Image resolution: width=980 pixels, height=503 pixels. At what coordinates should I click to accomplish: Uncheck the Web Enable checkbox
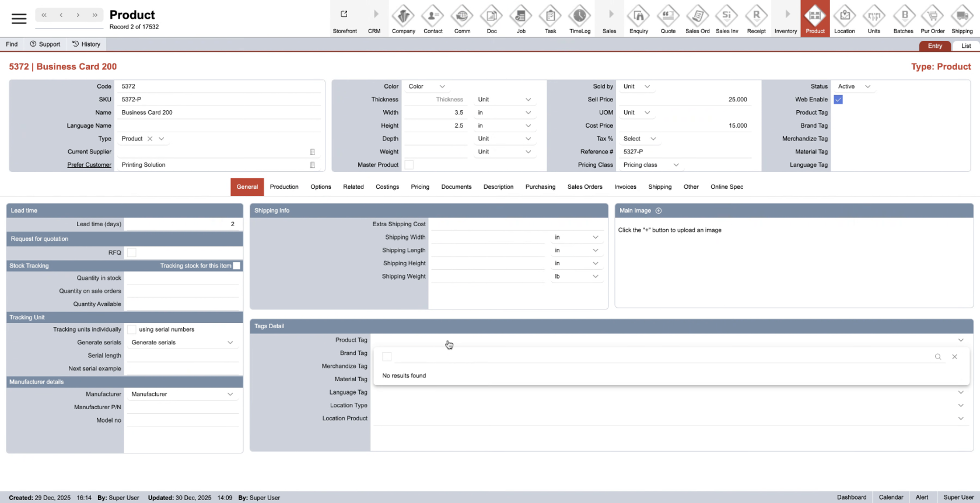point(838,100)
